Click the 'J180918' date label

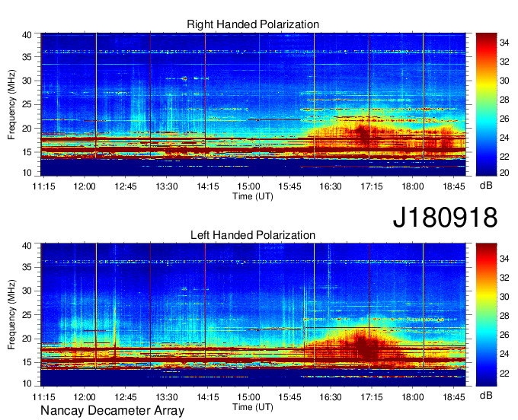coord(445,218)
